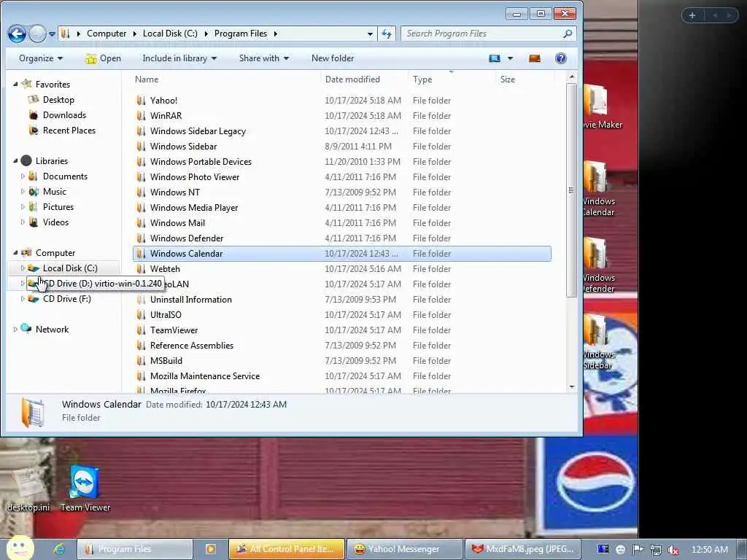Select the TeamViewer folder icon
This screenshot has width=747, height=560.
point(141,330)
